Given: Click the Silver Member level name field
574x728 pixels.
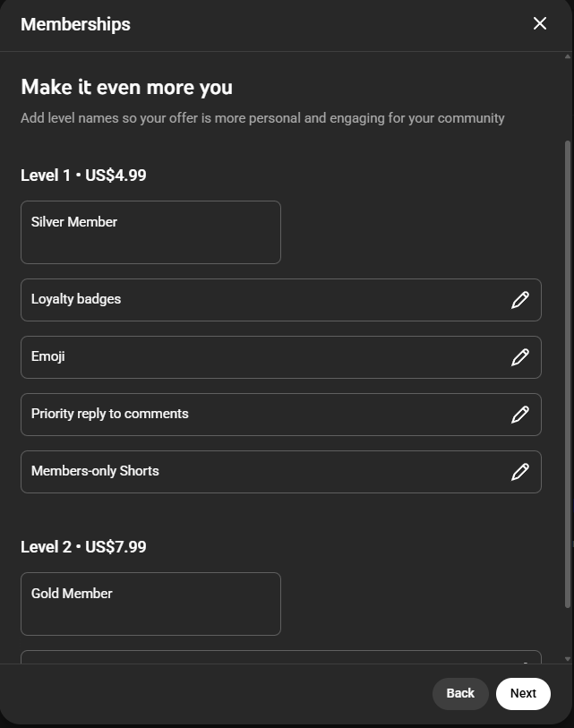Looking at the screenshot, I should [x=150, y=231].
